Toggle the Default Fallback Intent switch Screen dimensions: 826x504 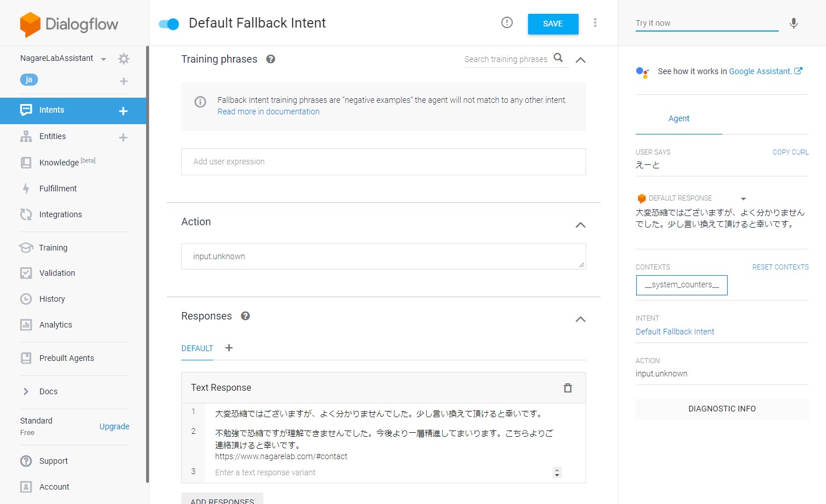[x=169, y=24]
